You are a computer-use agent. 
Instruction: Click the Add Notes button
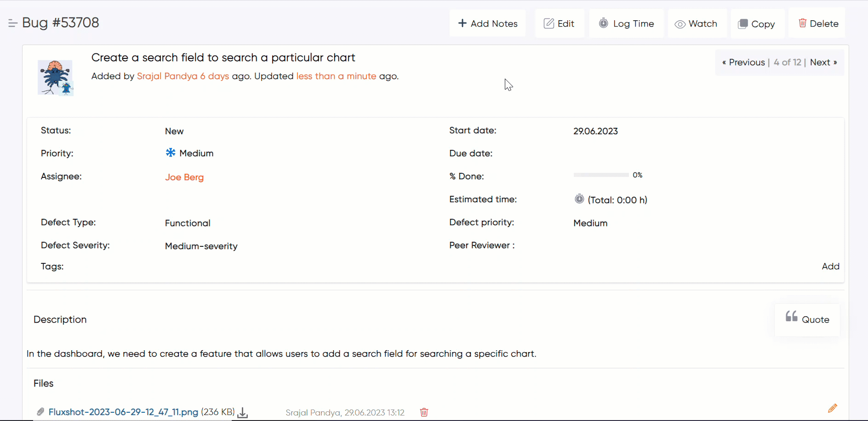tap(487, 23)
